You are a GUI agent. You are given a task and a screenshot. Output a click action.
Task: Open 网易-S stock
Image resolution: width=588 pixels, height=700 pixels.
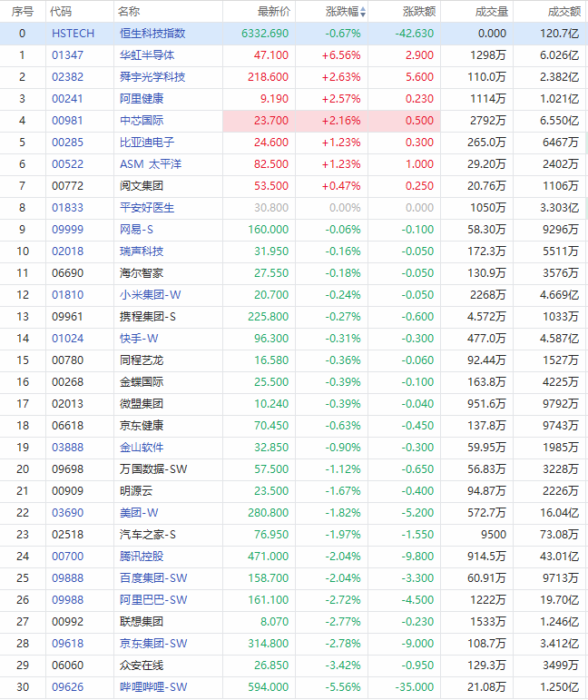click(136, 230)
